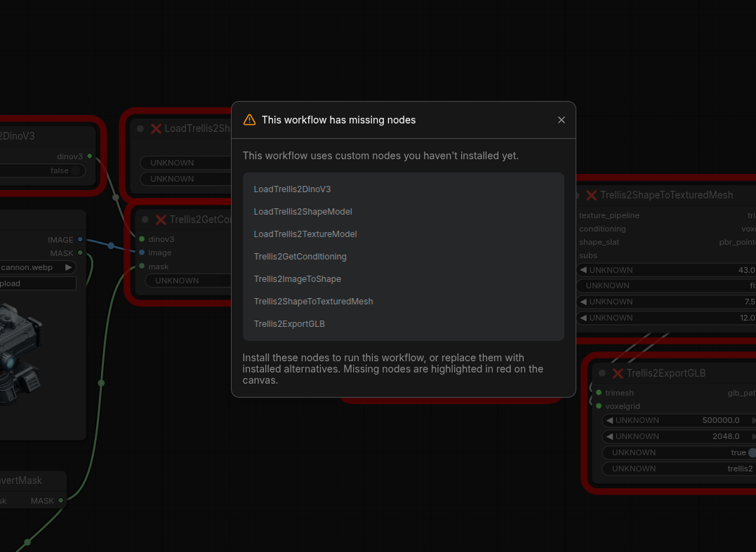Click first UNKNOWN field on LoadTrellis2Sh node
This screenshot has height=552, width=756.
[185, 163]
